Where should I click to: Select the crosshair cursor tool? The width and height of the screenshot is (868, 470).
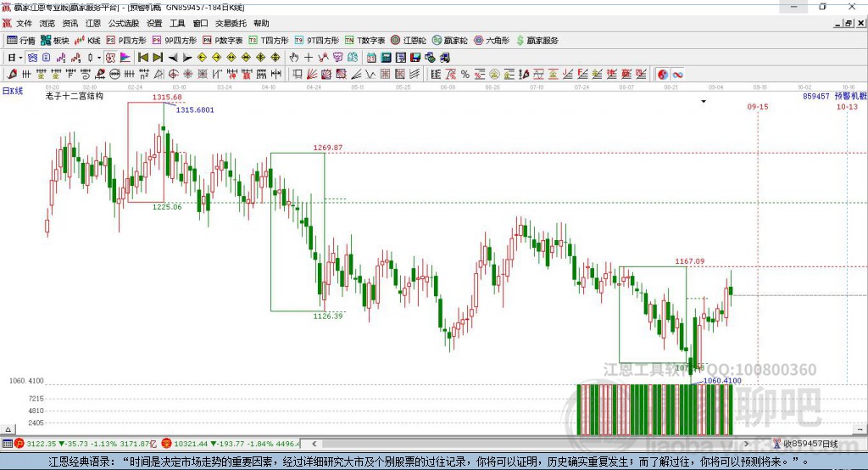[x=309, y=58]
